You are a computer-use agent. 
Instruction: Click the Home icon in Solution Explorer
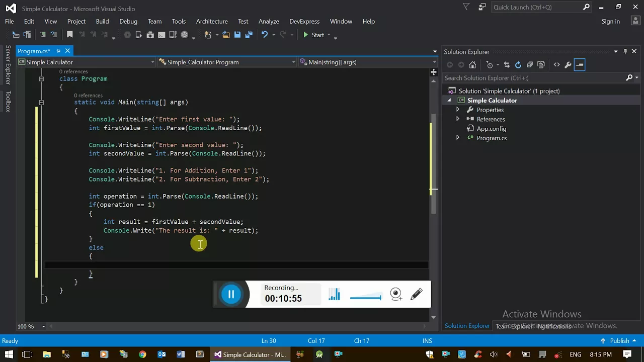click(x=472, y=65)
